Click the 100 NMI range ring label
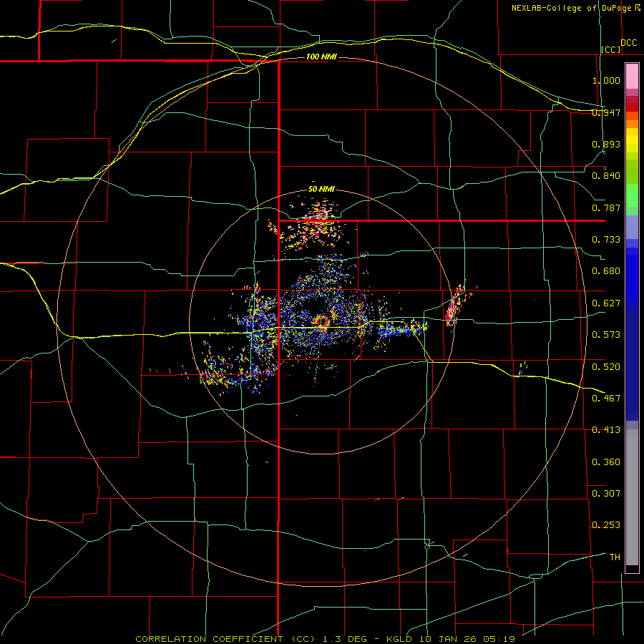This screenshot has height=644, width=644. [x=321, y=57]
